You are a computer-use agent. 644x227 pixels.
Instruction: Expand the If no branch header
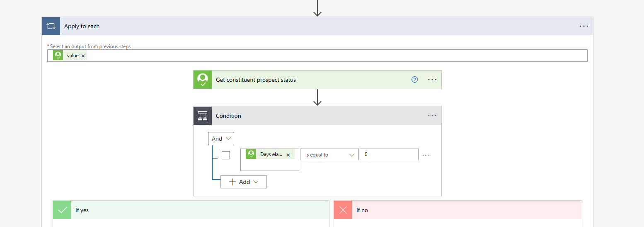coord(464,210)
